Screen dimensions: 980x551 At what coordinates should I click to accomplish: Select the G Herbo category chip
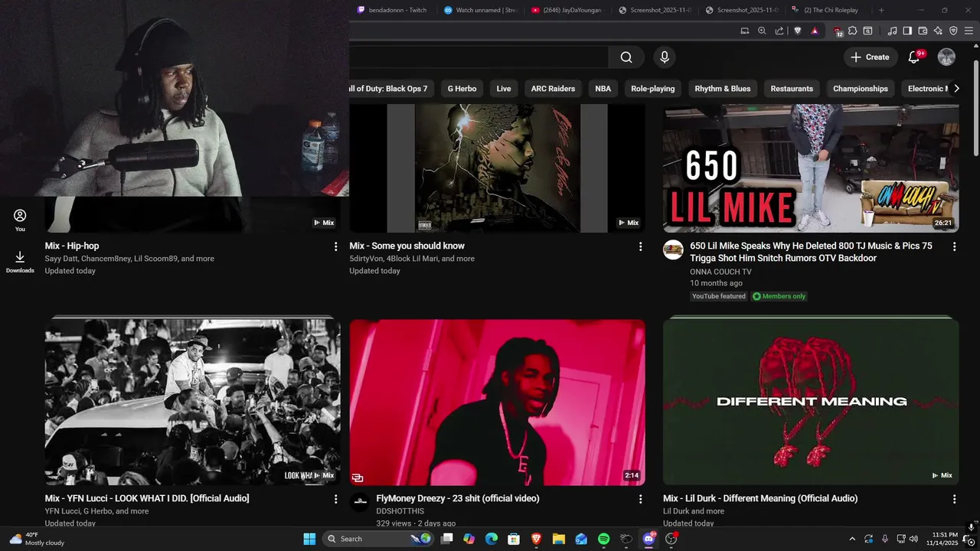tap(462, 89)
